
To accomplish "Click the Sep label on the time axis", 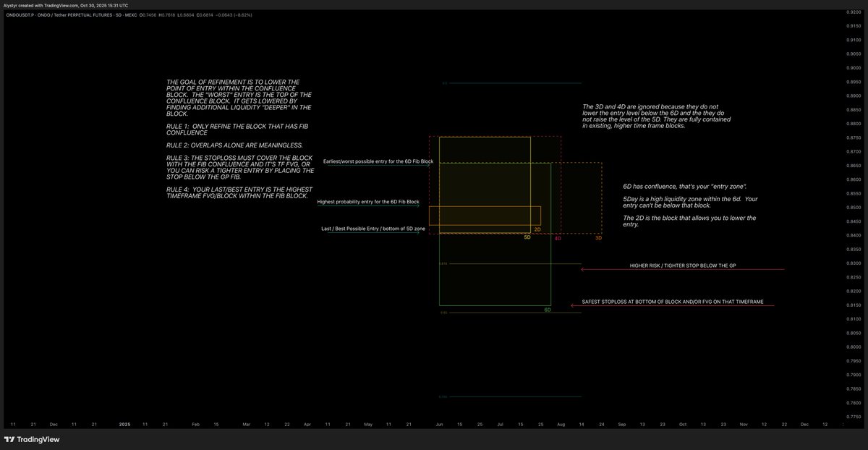I will coord(621,424).
